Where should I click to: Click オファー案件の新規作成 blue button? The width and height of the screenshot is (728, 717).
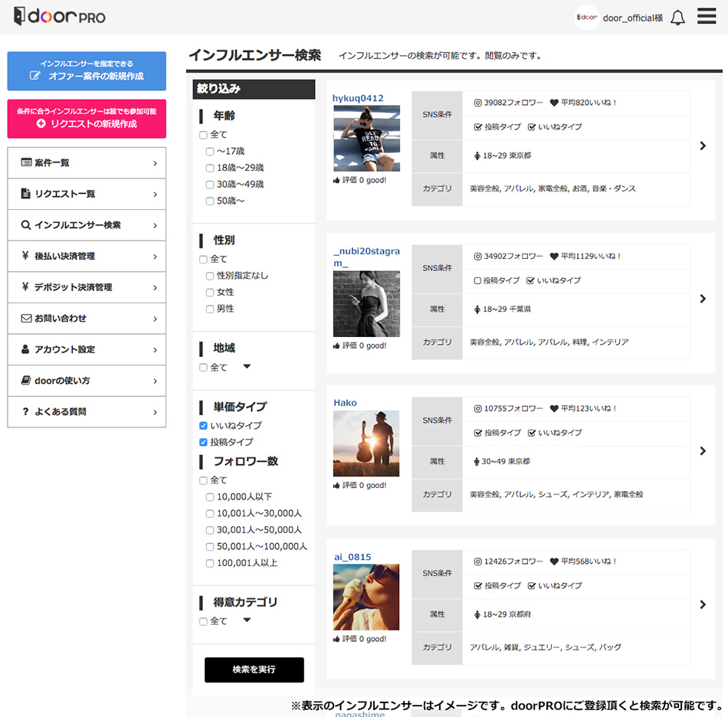tap(87, 71)
